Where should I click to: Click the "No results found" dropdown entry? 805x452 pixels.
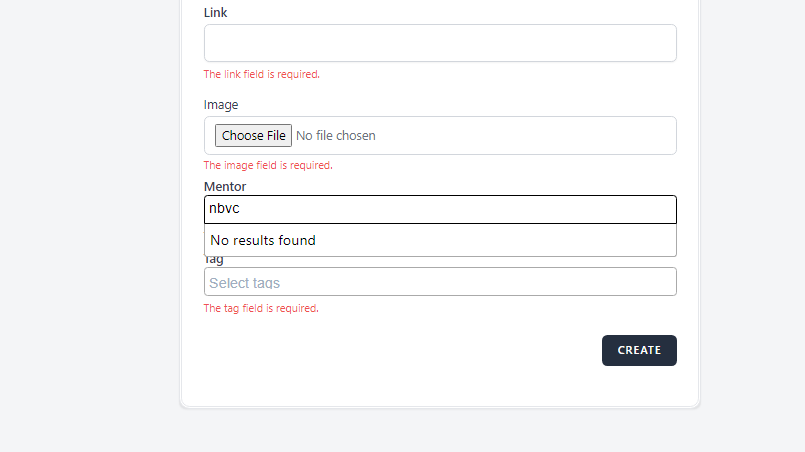pyautogui.click(x=263, y=240)
